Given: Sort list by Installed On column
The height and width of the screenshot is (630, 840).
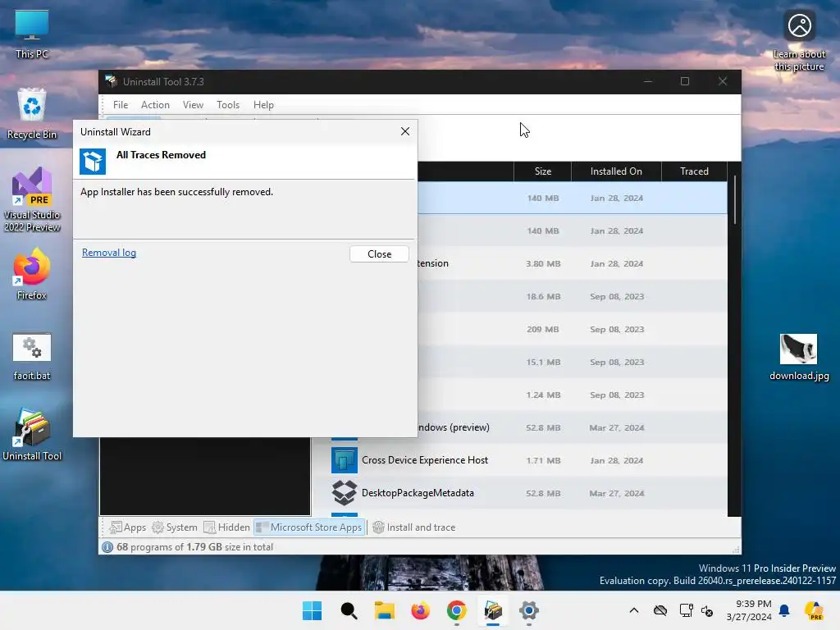Looking at the screenshot, I should pos(616,171).
